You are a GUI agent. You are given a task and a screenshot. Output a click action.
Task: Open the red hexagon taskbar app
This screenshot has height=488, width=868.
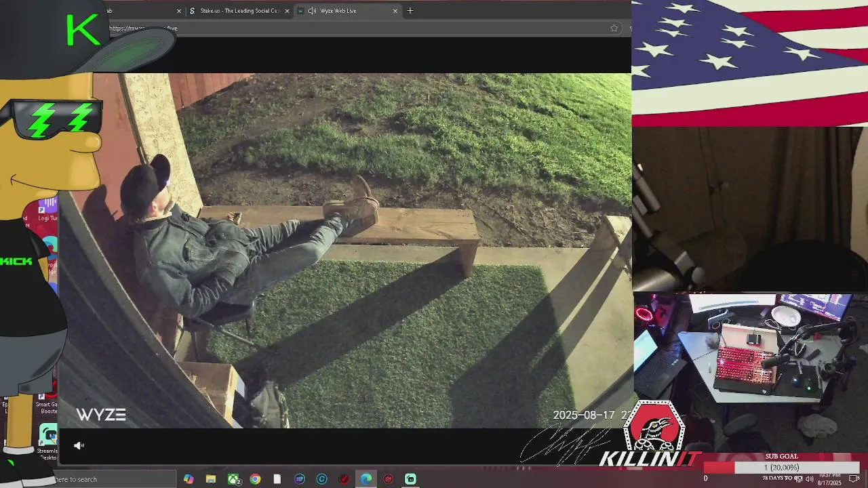coord(388,479)
